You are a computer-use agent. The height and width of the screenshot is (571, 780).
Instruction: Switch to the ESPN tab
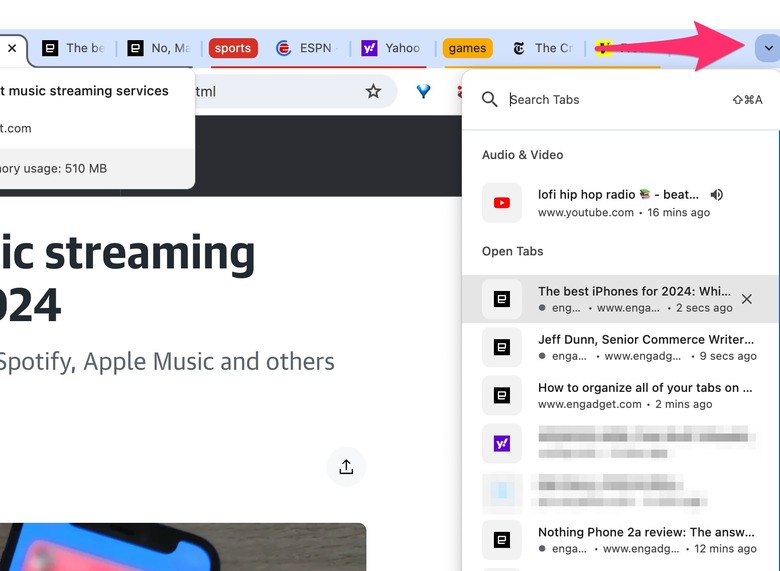(x=307, y=48)
